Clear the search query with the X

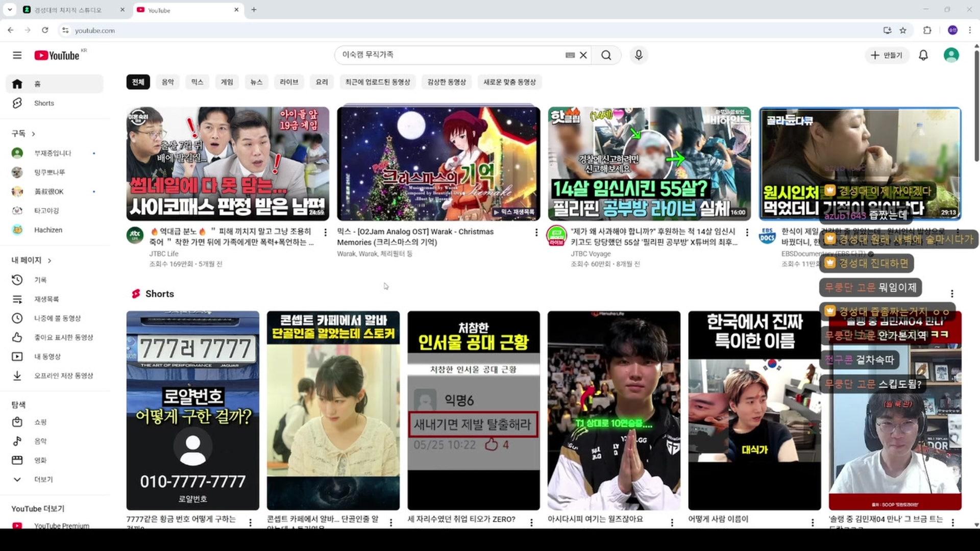[x=583, y=55]
